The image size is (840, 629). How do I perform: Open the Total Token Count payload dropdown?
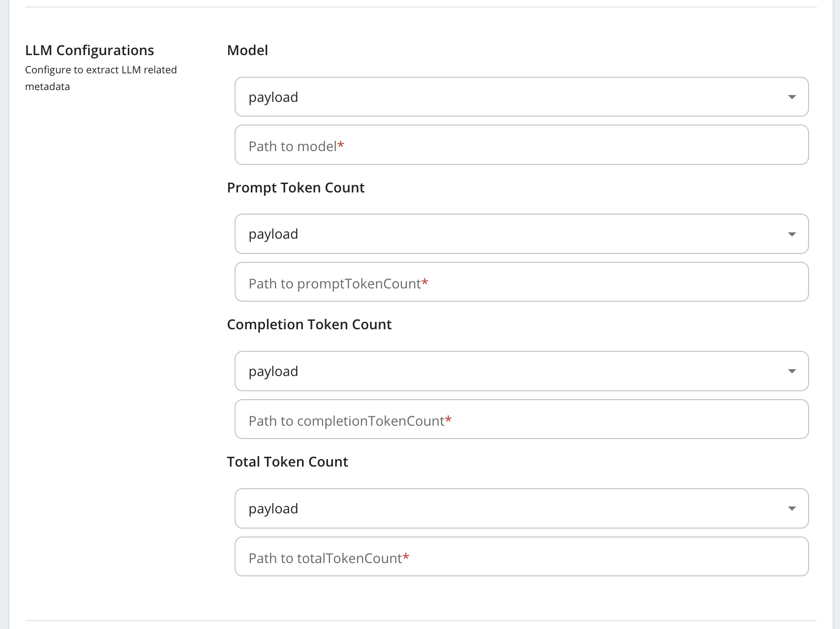(x=522, y=508)
